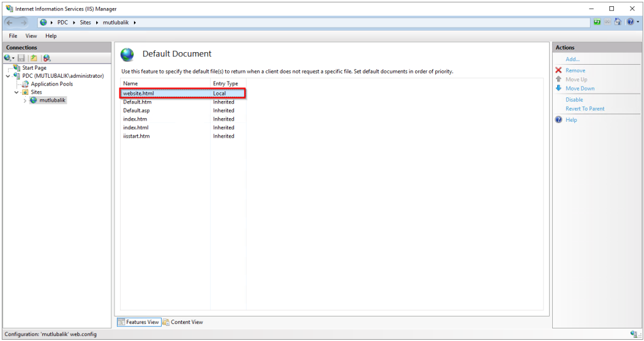Open the File menu
644x341 pixels.
click(13, 36)
